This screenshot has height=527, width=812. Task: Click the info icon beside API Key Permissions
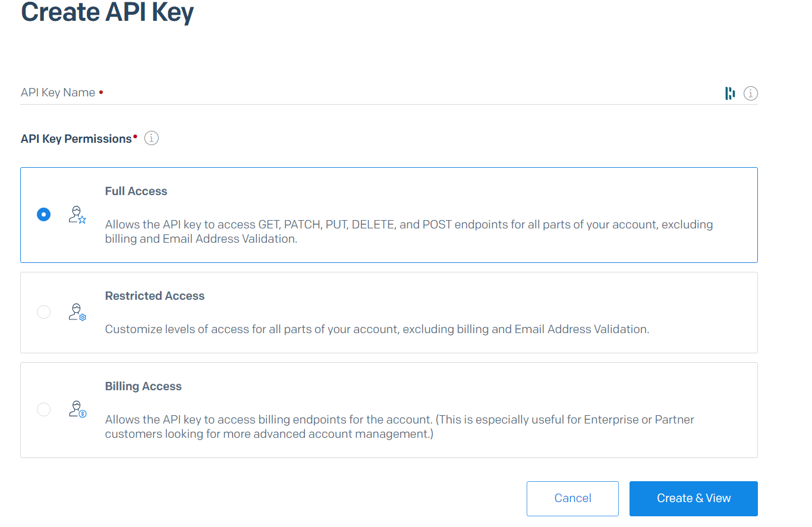coord(151,138)
